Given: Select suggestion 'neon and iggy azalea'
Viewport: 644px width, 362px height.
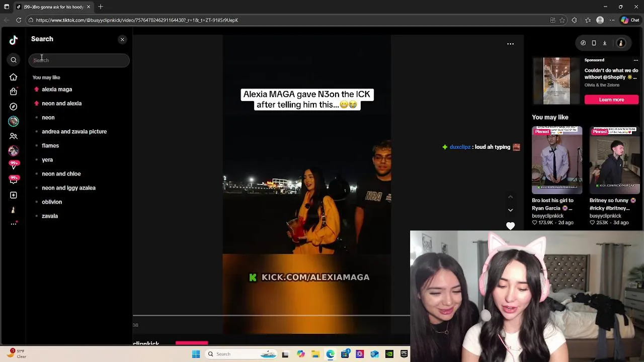Looking at the screenshot, I should pos(68,188).
